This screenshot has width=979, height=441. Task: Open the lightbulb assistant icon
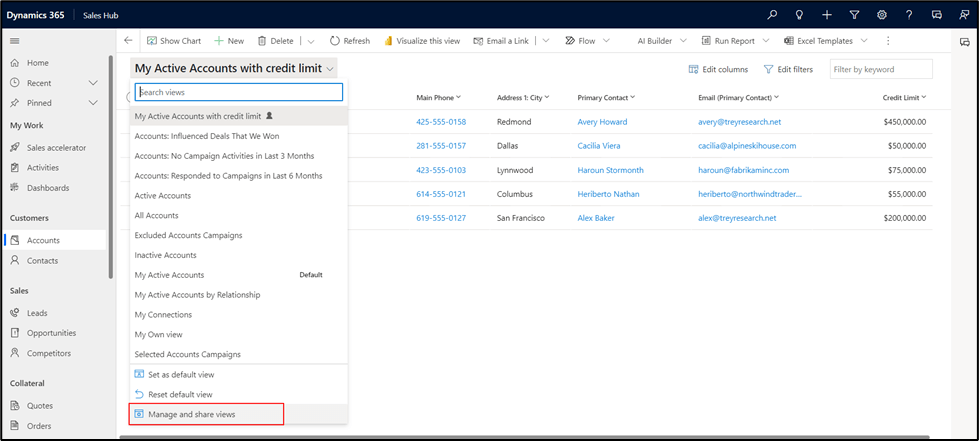pos(799,15)
